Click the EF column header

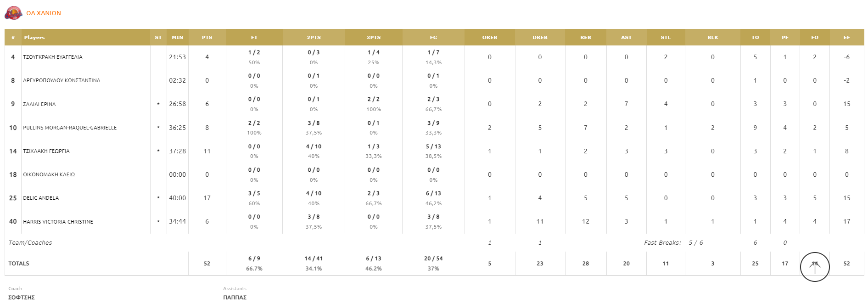846,38
